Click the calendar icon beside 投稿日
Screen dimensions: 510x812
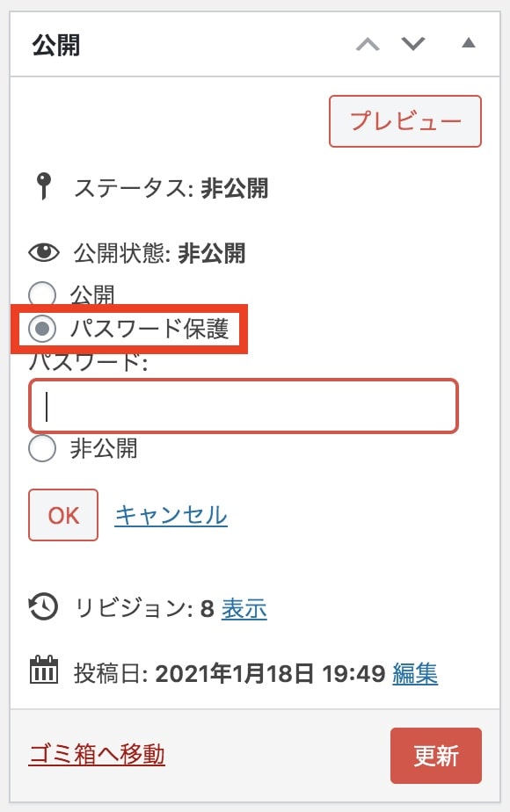point(44,670)
